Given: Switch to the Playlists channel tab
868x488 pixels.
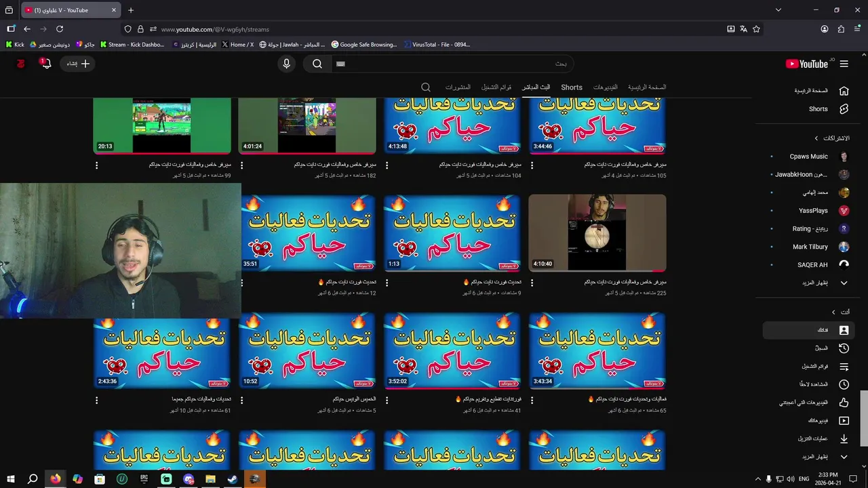Looking at the screenshot, I should click(x=496, y=87).
